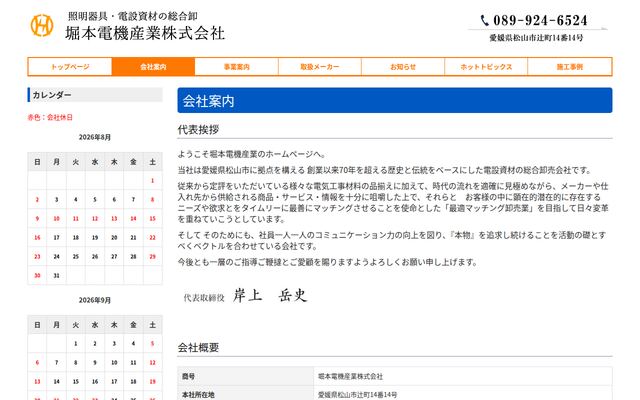Select August 3 in the calendar
Viewport: 640px width, 400px height.
pyautogui.click(x=56, y=200)
